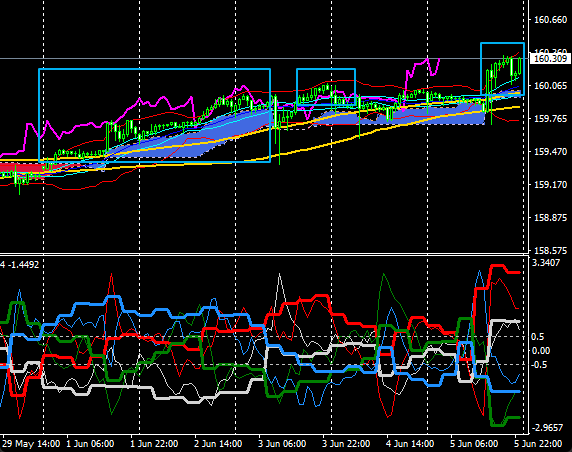Click the 29 May 14:00 time label
Screen dimensions: 572x452
pyautogui.click(x=31, y=444)
